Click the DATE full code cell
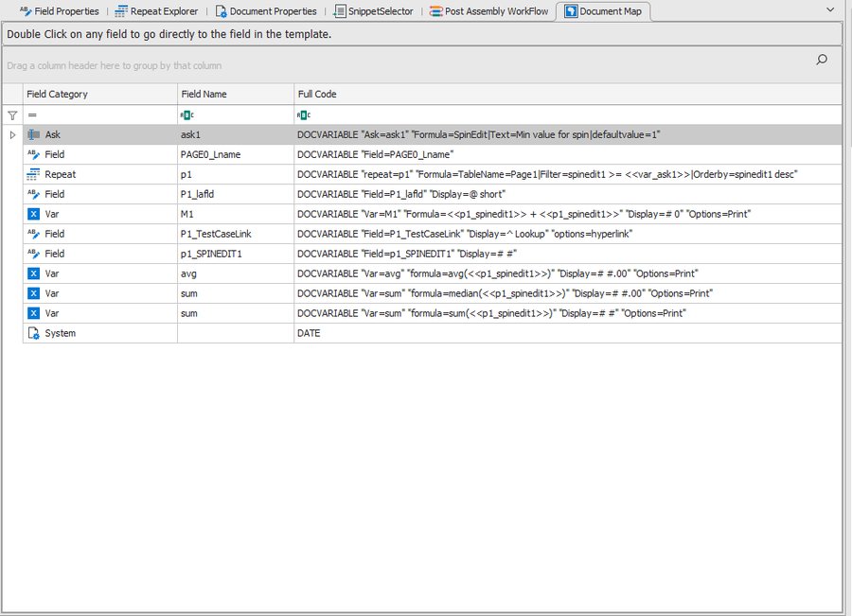This screenshot has height=616, width=852. (568, 333)
